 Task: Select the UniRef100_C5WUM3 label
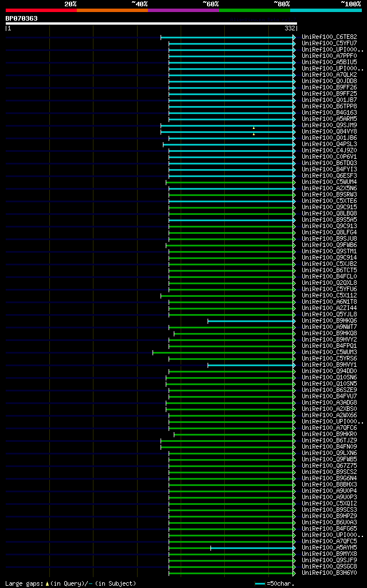click(x=330, y=352)
